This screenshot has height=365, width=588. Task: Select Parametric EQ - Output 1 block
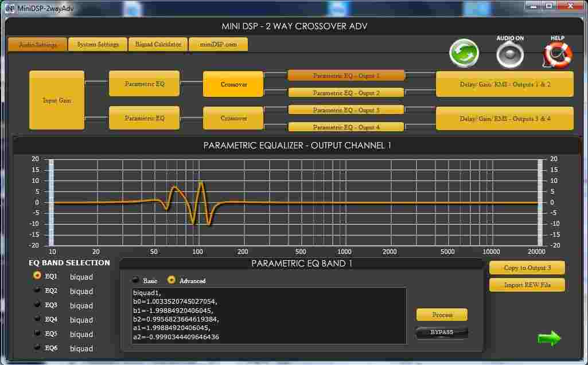[346, 76]
